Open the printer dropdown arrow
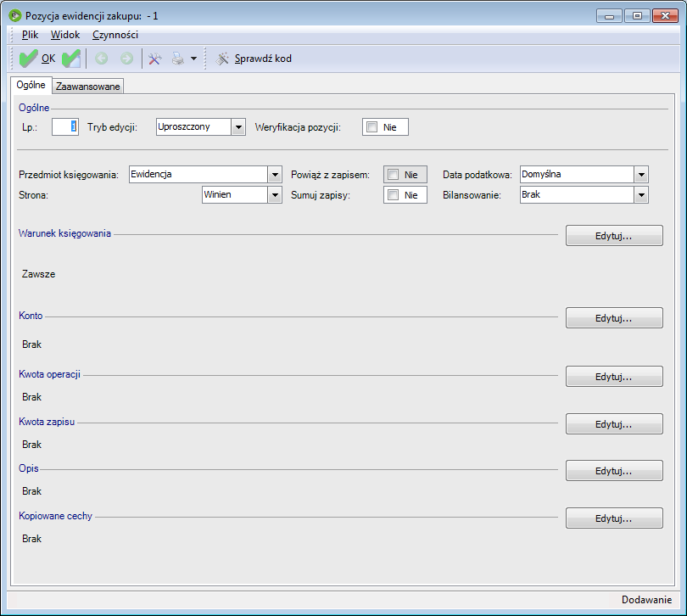 (193, 59)
